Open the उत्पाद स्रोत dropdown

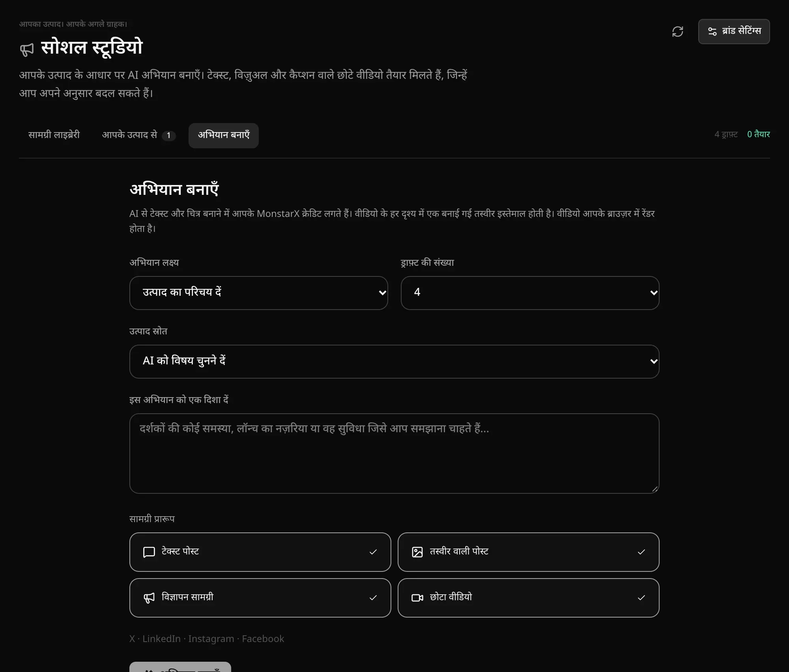pos(394,361)
